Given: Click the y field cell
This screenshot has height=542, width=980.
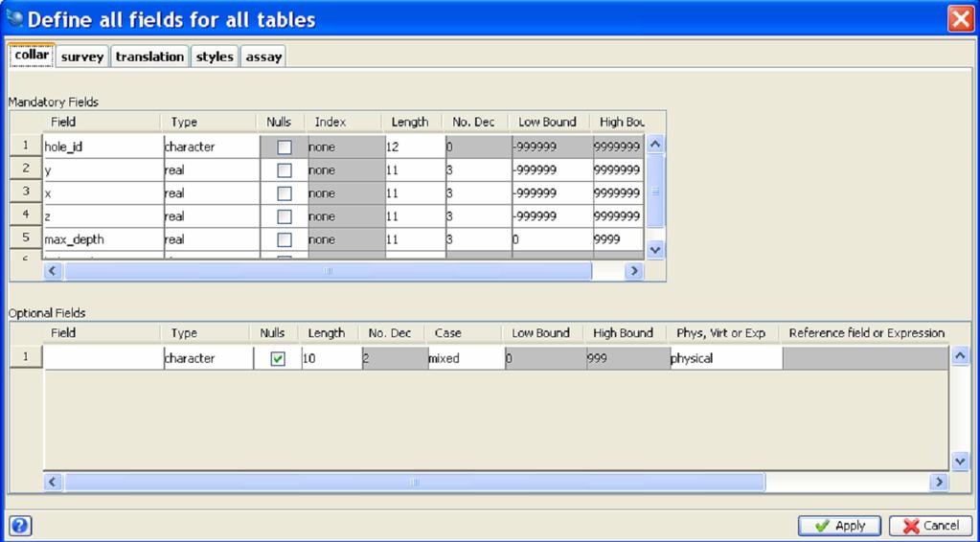Looking at the screenshot, I should [103, 170].
